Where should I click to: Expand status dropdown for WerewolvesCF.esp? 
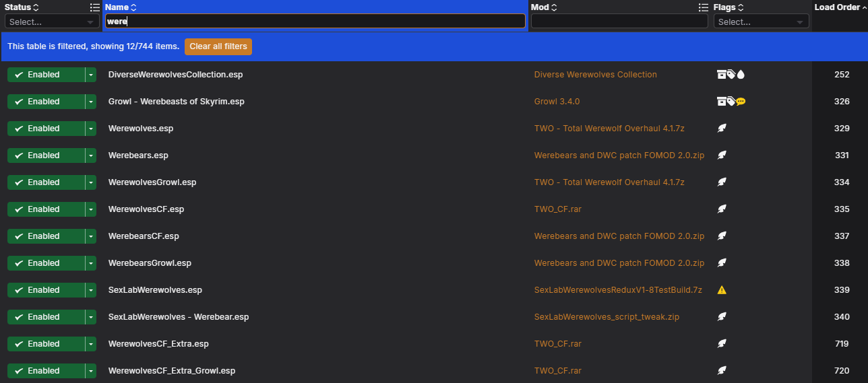click(x=91, y=209)
